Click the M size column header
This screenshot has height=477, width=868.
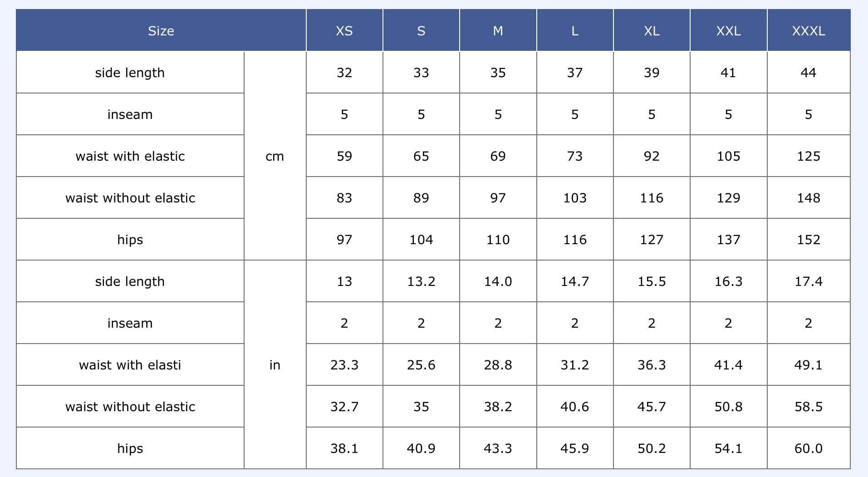[x=498, y=31]
